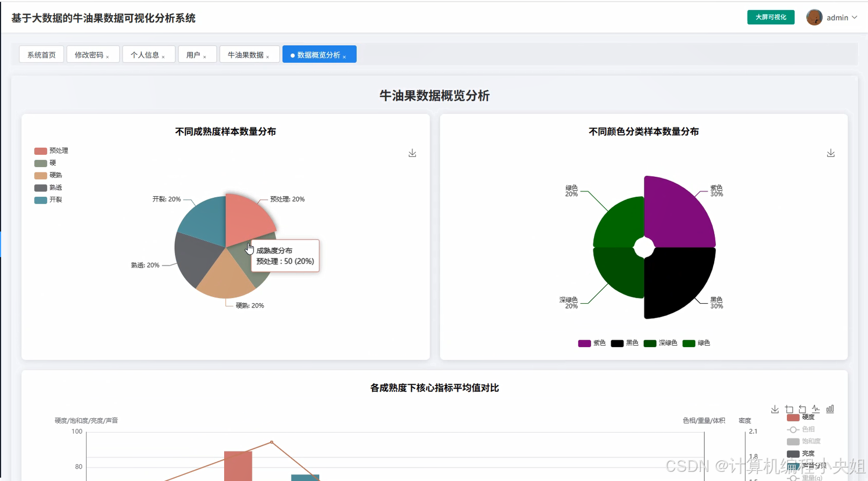Show the 色相 series in bottom chart legend

(801, 429)
